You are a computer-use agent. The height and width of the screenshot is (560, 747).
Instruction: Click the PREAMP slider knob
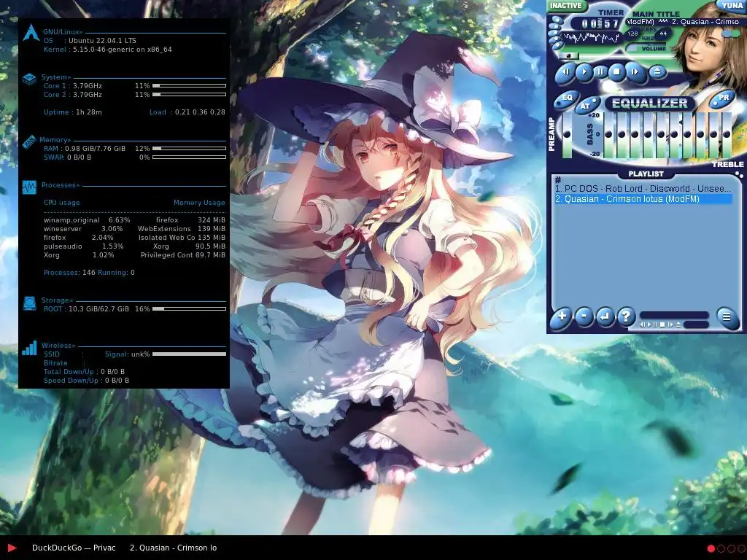566,134
